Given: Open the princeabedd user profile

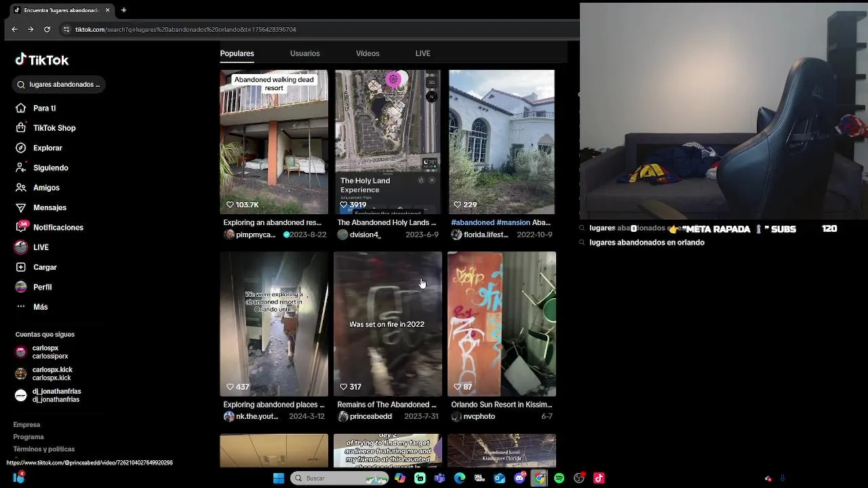Looking at the screenshot, I should point(365,416).
